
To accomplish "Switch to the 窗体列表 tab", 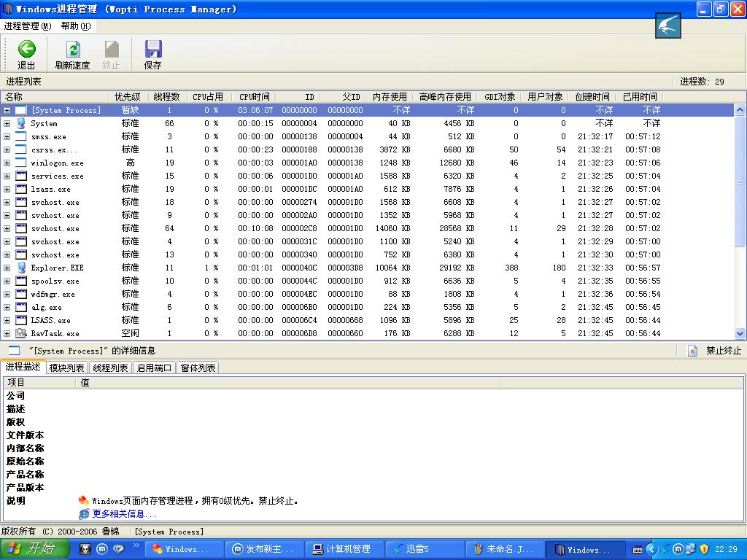I will click(x=198, y=367).
